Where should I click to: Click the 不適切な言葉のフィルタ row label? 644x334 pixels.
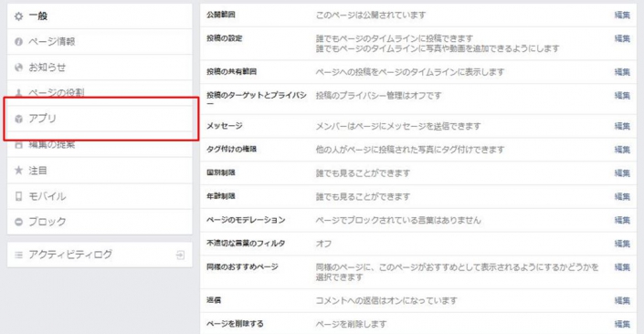pos(246,244)
